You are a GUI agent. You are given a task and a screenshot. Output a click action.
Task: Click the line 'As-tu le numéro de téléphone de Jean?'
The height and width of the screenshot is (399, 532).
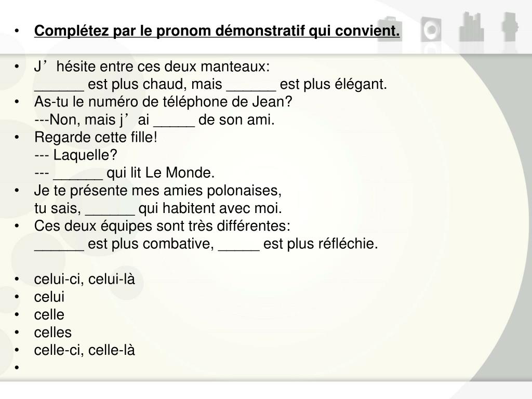point(163,102)
